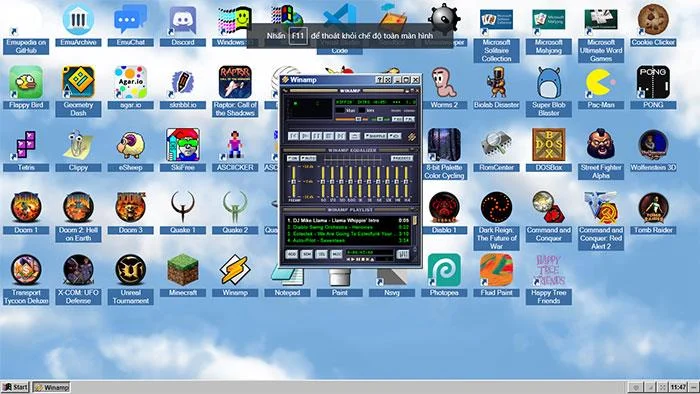The width and height of the screenshot is (700, 394).
Task: Open the eSheep desktop icon
Action: tap(130, 150)
